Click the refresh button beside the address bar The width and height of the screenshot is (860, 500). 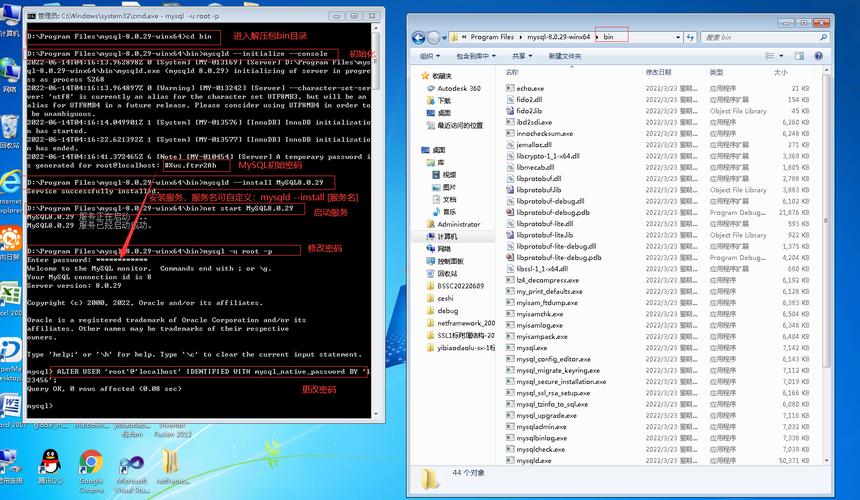coord(690,37)
